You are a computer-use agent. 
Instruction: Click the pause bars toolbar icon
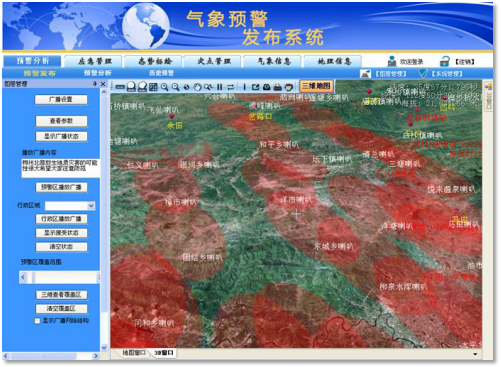pyautogui.click(x=219, y=87)
